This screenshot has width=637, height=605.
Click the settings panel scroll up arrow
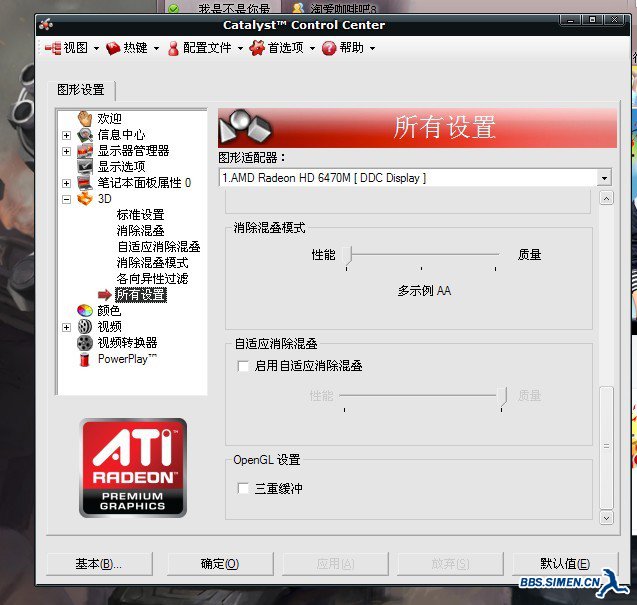point(606,199)
